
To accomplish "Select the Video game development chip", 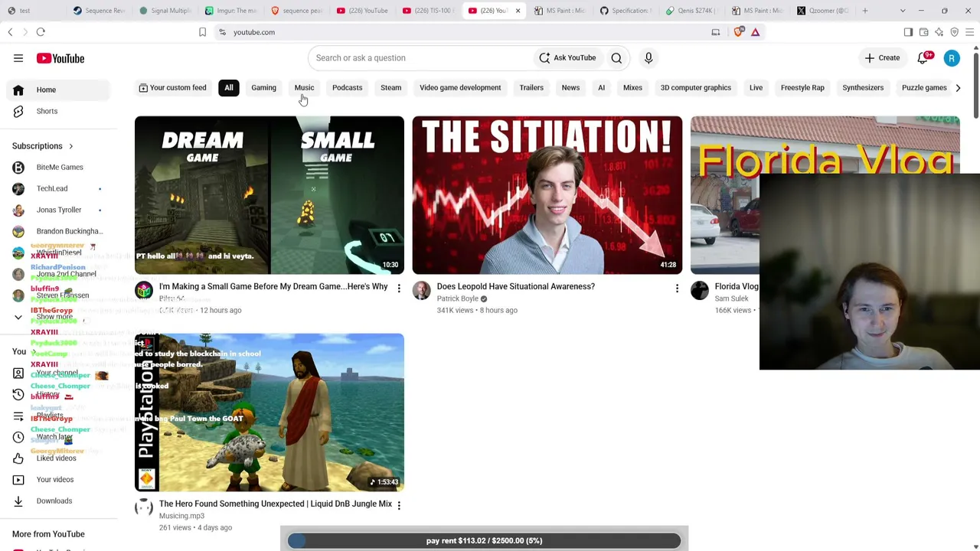I will click(460, 87).
